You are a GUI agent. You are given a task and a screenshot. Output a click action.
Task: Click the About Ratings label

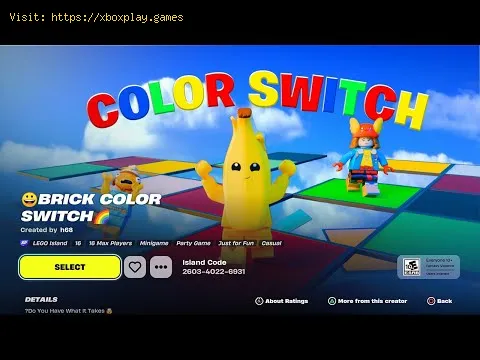[287, 301]
